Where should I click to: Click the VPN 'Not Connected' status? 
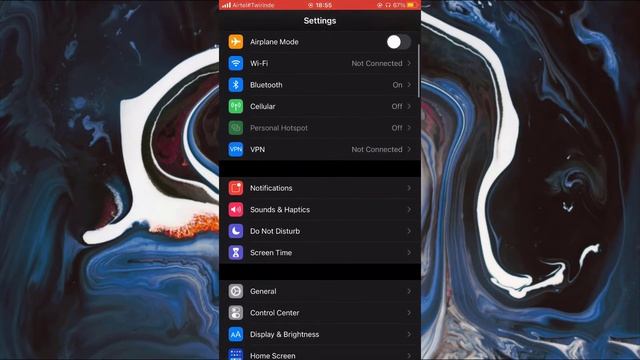377,149
